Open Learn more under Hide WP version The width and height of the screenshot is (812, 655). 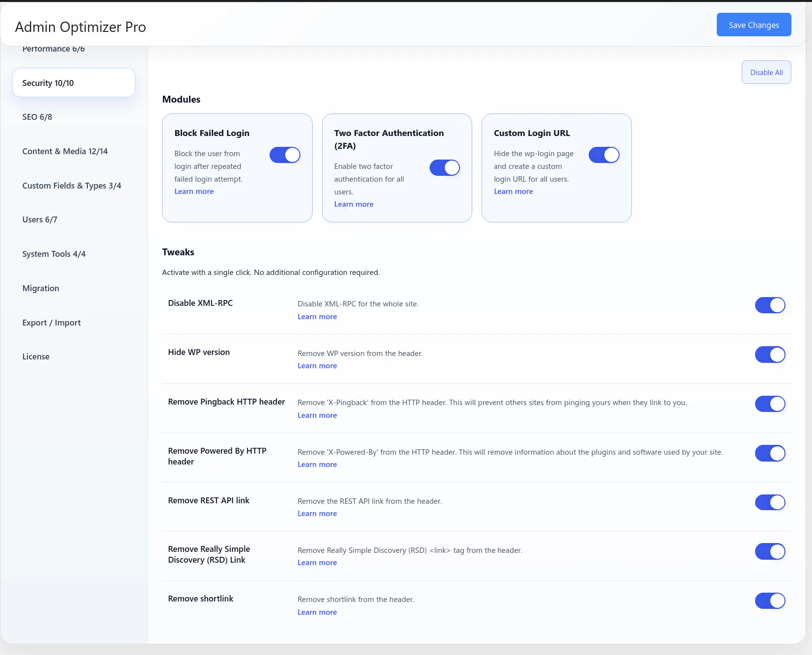tap(317, 366)
